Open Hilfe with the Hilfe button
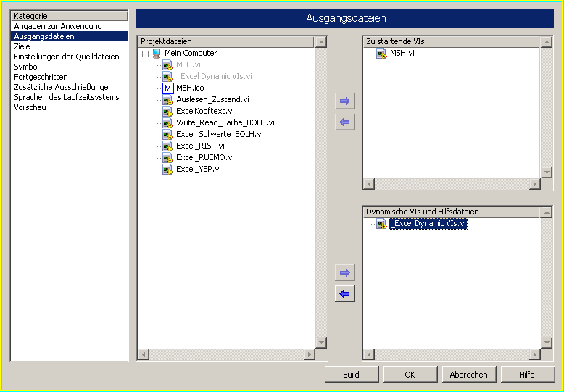The height and width of the screenshot is (392, 564). tap(527, 375)
